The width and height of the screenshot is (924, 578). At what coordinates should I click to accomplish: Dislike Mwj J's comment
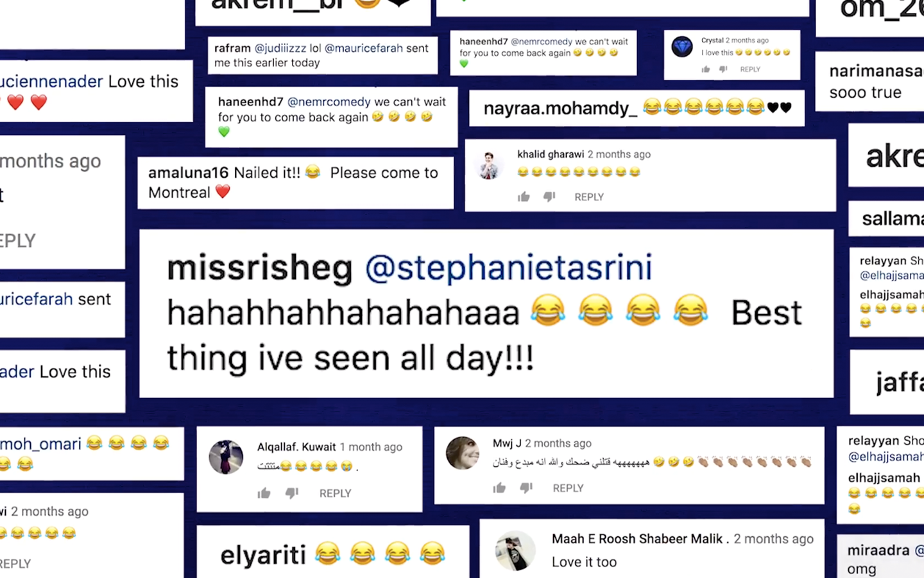pyautogui.click(x=526, y=488)
